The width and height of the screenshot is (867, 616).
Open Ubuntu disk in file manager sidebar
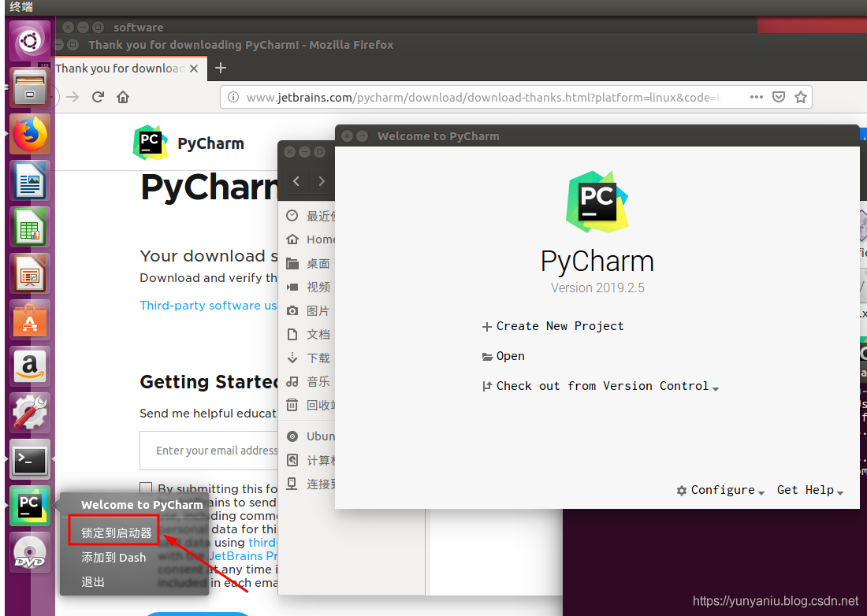click(310, 436)
